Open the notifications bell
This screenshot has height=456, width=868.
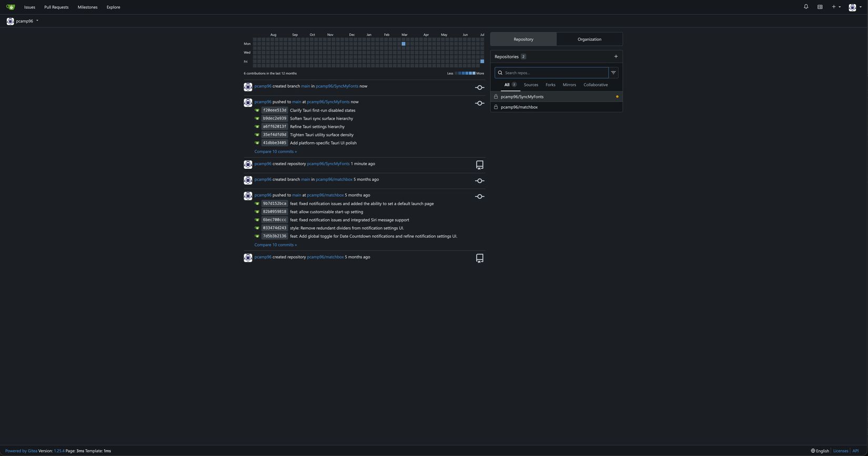click(806, 7)
